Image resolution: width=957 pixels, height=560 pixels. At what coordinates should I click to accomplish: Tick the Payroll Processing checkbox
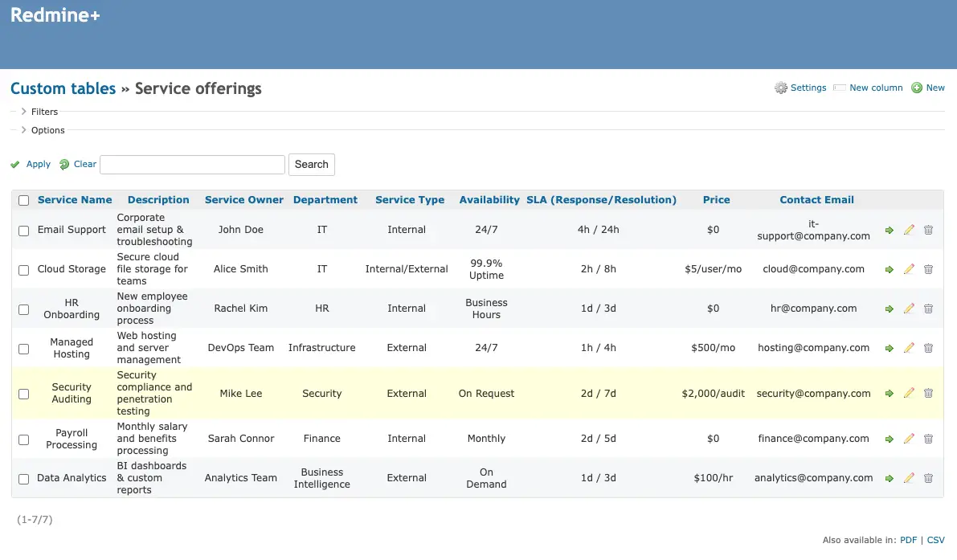(x=23, y=439)
